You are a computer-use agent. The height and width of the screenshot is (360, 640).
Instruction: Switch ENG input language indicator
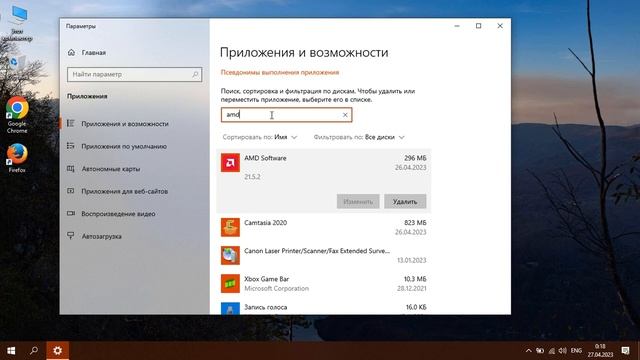[x=576, y=351]
